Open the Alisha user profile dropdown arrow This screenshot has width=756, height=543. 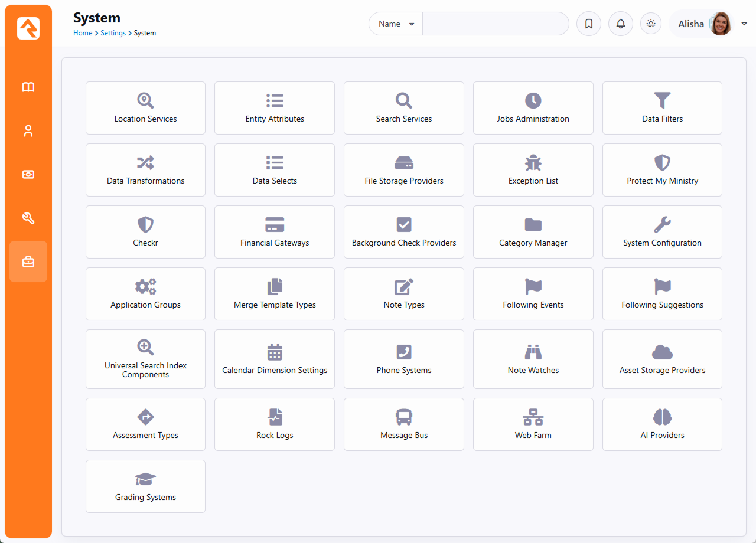pos(744,24)
